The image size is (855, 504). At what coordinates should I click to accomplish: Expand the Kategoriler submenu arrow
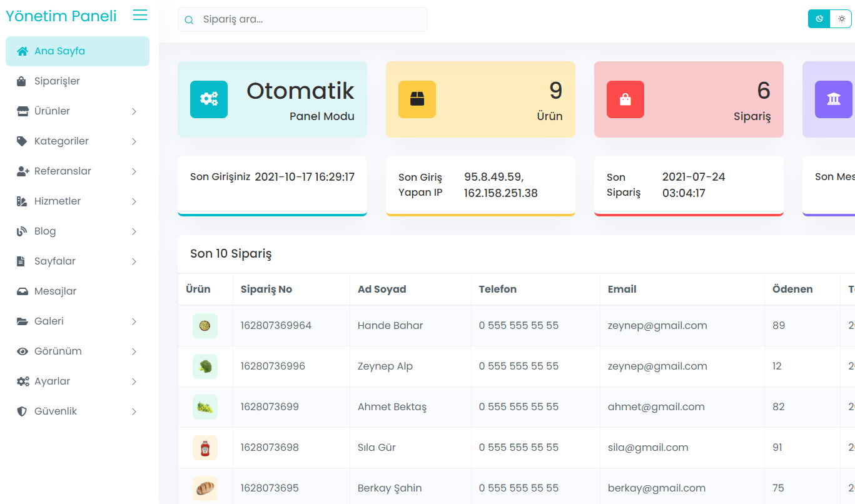coord(134,141)
